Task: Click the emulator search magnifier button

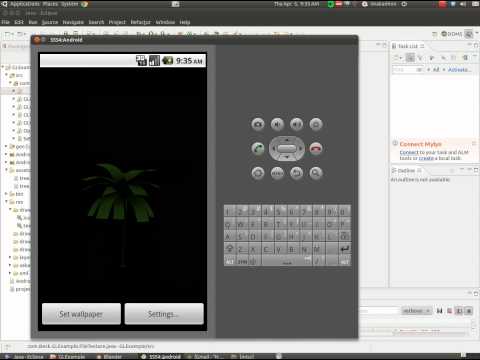Action: click(316, 173)
